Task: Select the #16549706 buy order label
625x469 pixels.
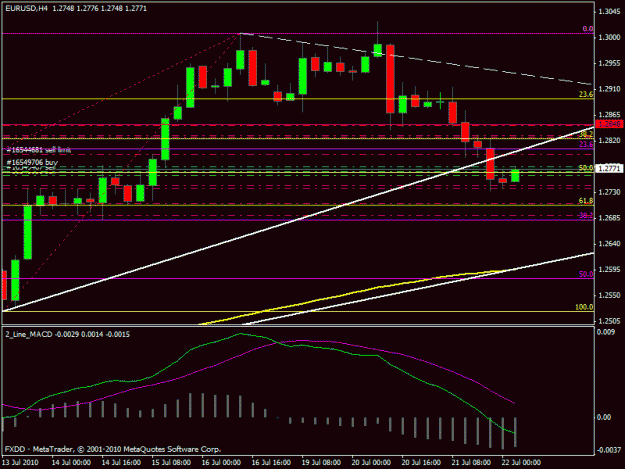Action: coord(32,162)
